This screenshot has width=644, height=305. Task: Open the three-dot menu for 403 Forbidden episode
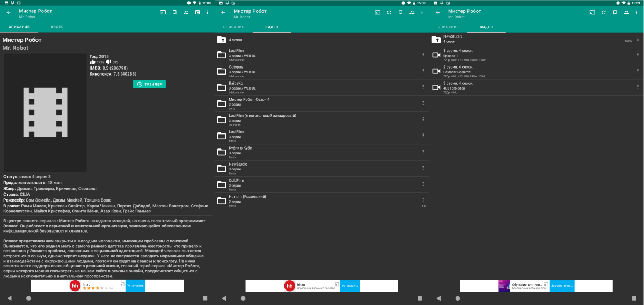pyautogui.click(x=638, y=86)
